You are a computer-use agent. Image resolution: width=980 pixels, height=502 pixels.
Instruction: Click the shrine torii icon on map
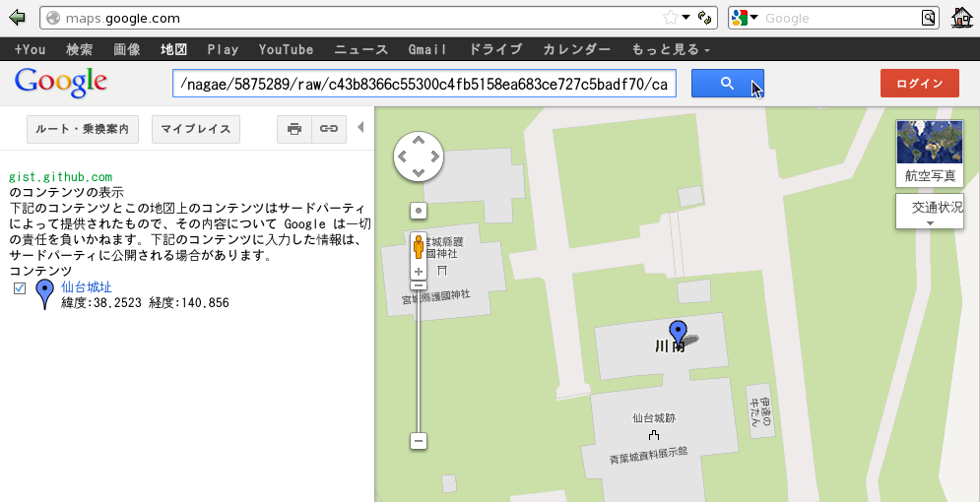[442, 270]
